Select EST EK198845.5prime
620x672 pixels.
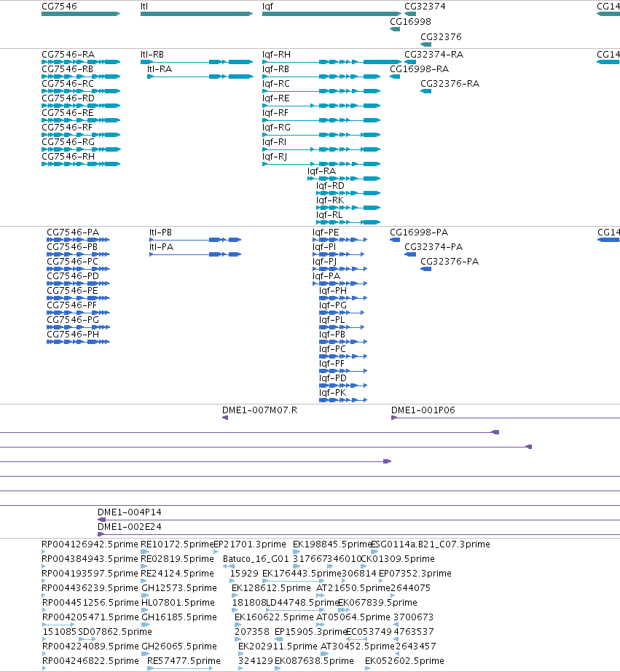click(331, 544)
